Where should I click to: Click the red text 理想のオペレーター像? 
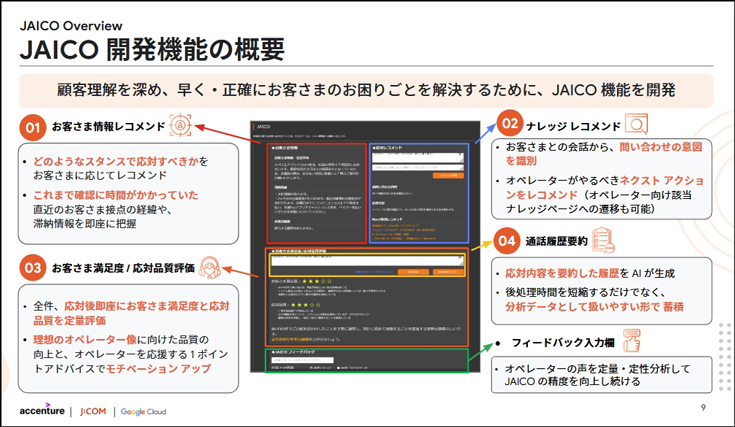(x=85, y=339)
